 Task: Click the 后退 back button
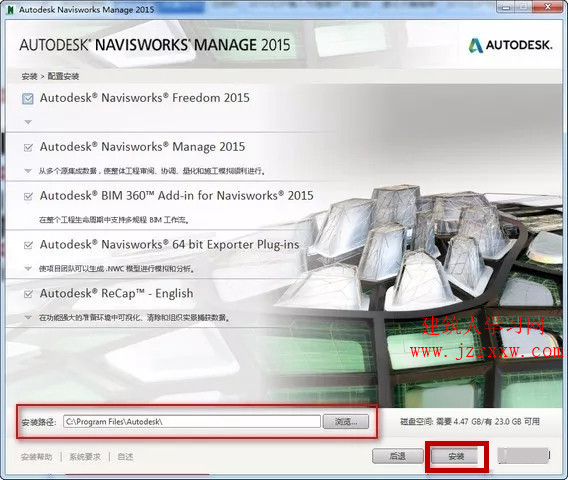(398, 456)
